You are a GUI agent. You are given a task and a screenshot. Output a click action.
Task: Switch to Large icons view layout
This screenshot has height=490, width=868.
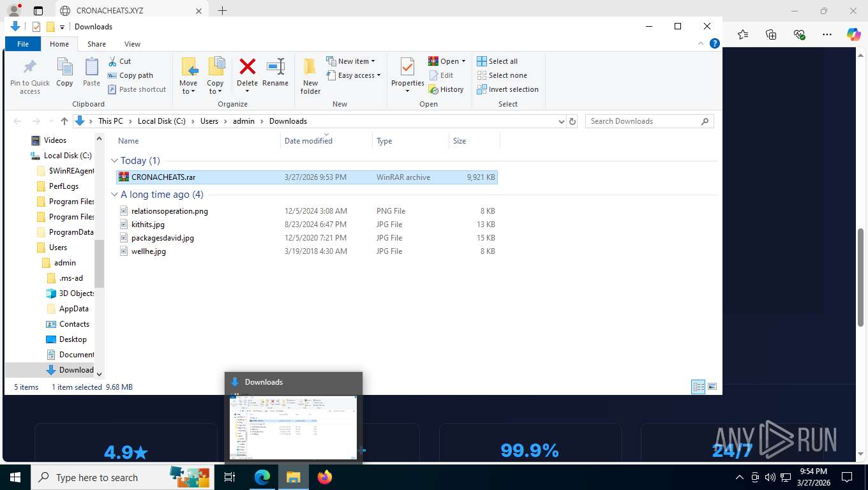[x=712, y=387]
